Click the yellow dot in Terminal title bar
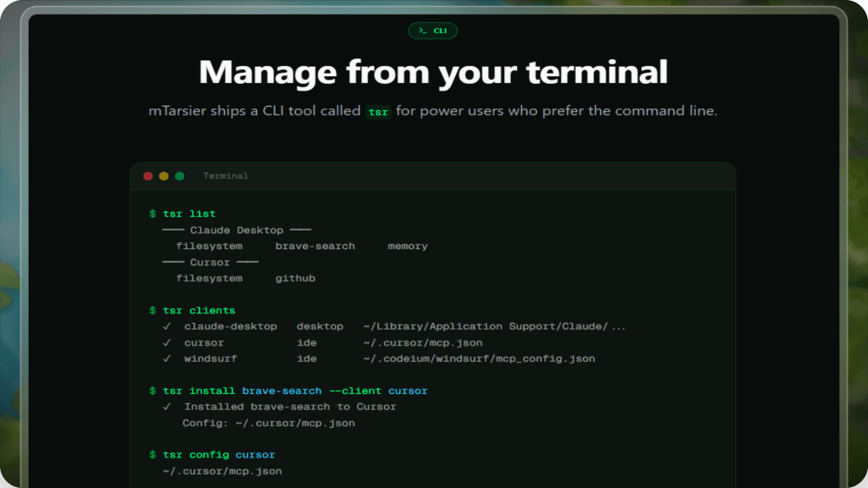 [164, 176]
